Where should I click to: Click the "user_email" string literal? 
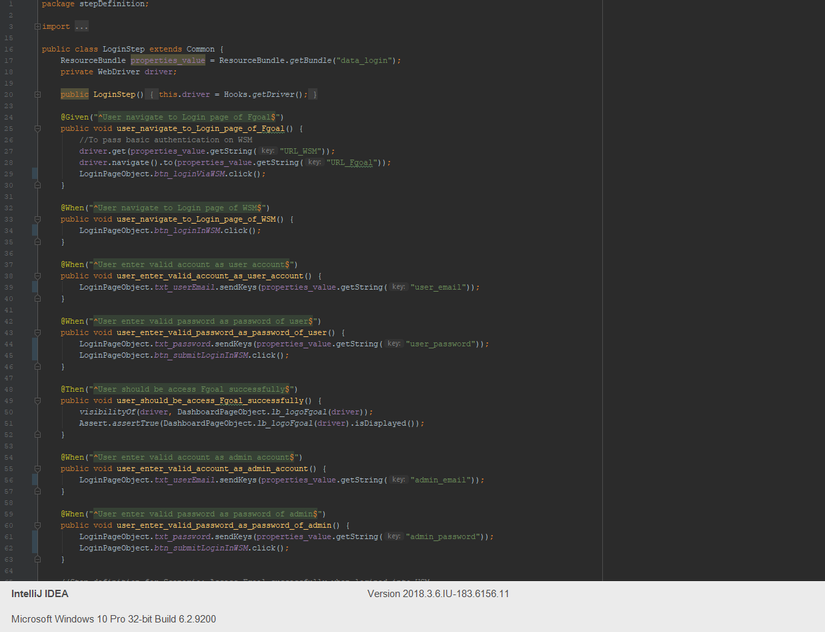click(x=438, y=287)
